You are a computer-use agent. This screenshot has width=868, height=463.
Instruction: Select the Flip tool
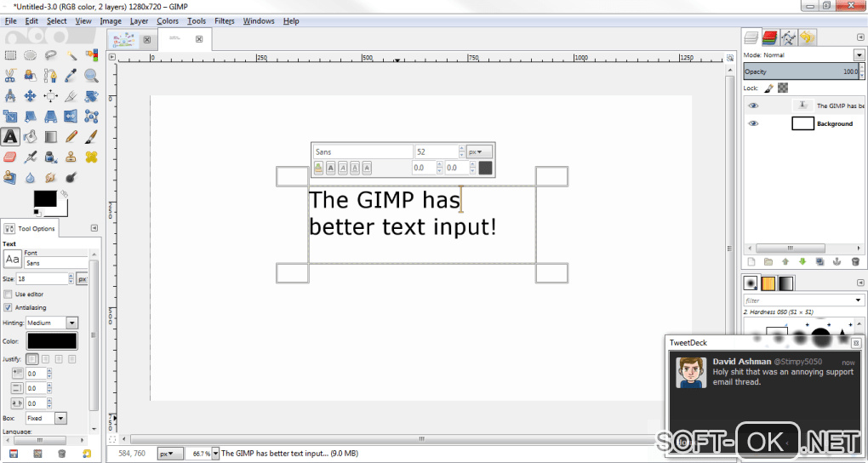71,117
